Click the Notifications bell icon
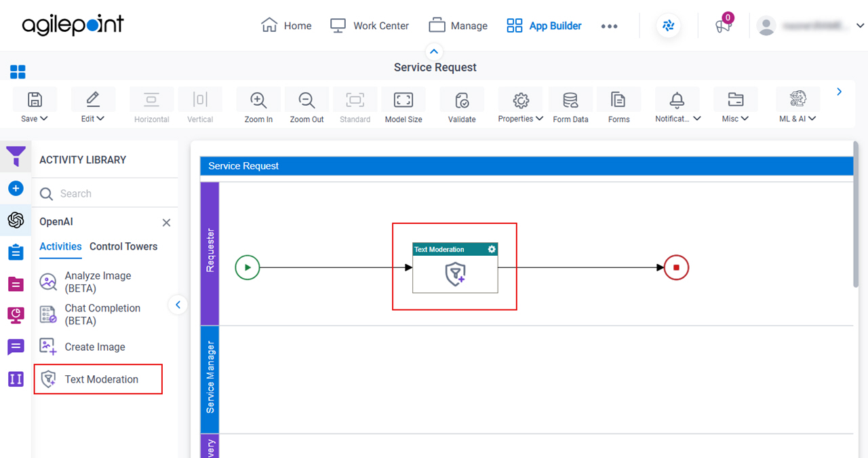Image resolution: width=868 pixels, height=458 pixels. (x=677, y=100)
